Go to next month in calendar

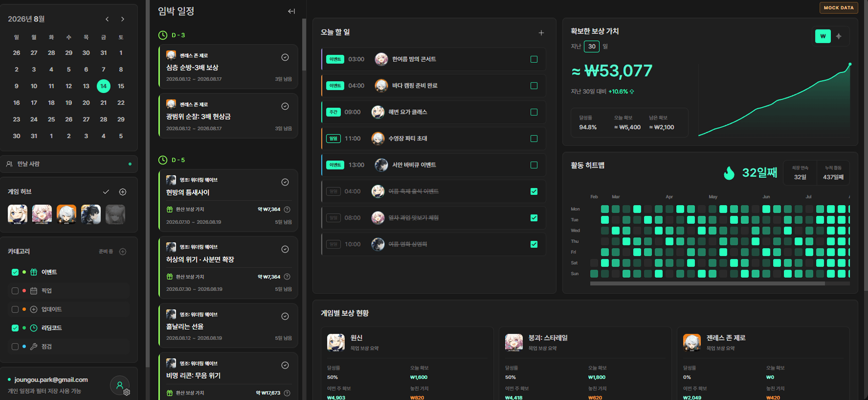tap(123, 19)
